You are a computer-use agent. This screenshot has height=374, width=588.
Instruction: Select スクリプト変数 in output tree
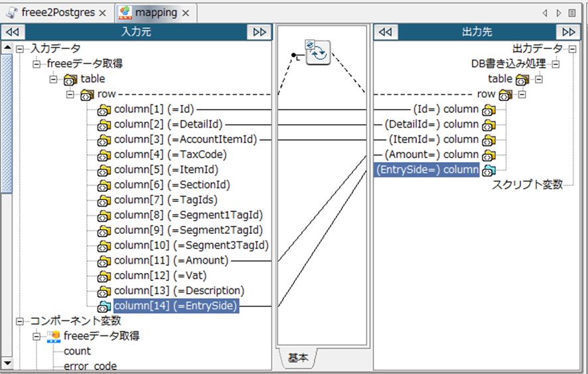point(527,185)
